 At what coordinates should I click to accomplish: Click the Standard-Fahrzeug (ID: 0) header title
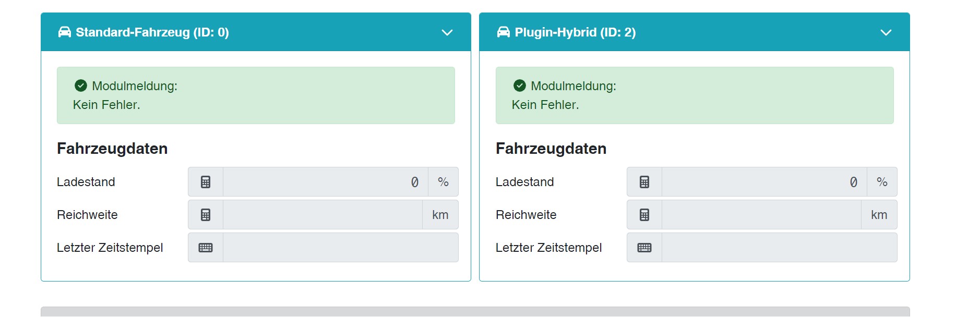[x=152, y=32]
